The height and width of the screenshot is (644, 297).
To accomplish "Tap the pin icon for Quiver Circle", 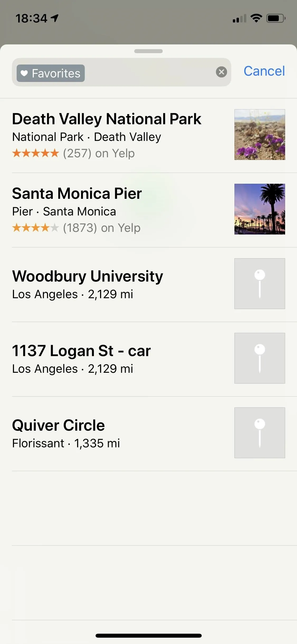I will 260,433.
